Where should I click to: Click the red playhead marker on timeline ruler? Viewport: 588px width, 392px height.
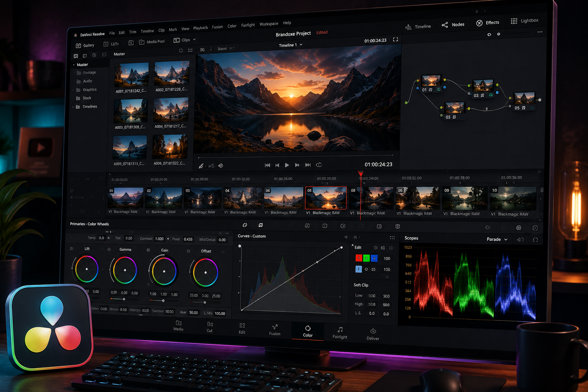pyautogui.click(x=361, y=174)
